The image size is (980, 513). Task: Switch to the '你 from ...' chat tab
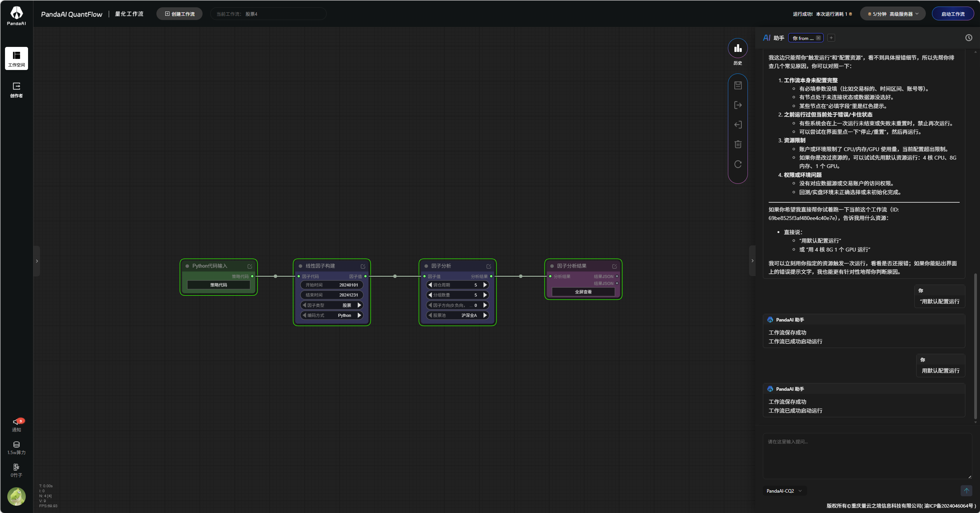click(803, 38)
